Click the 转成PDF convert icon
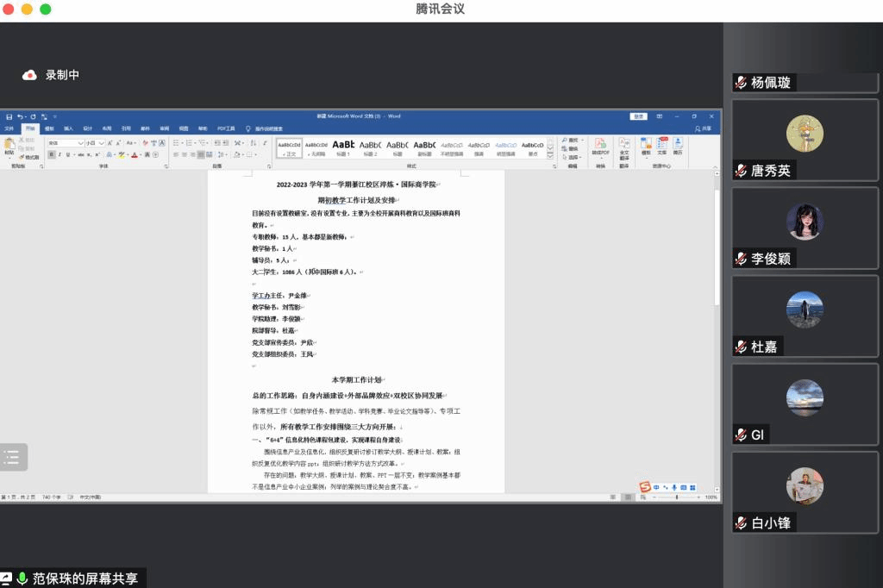883x588 pixels. (600, 147)
